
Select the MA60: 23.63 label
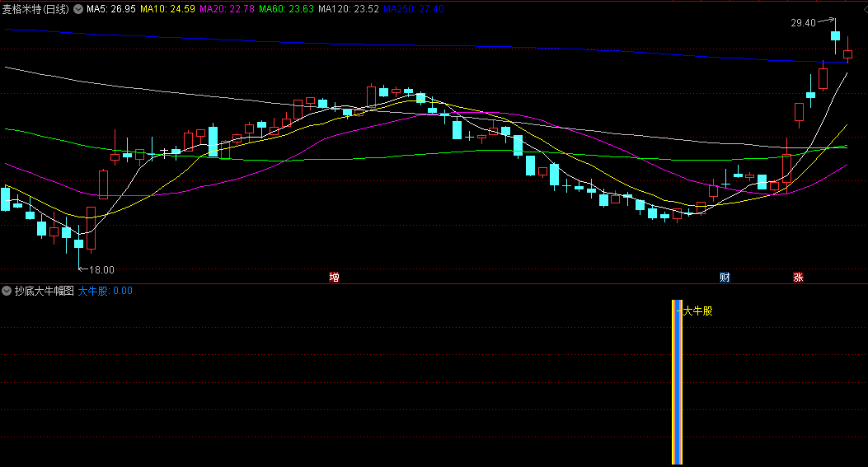click(x=286, y=9)
